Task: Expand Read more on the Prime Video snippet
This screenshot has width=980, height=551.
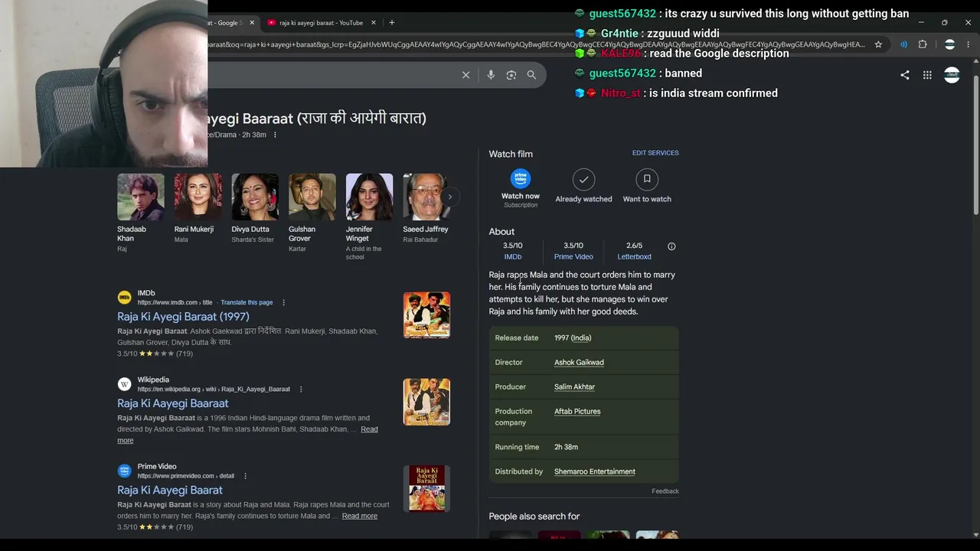Action: pos(360,516)
